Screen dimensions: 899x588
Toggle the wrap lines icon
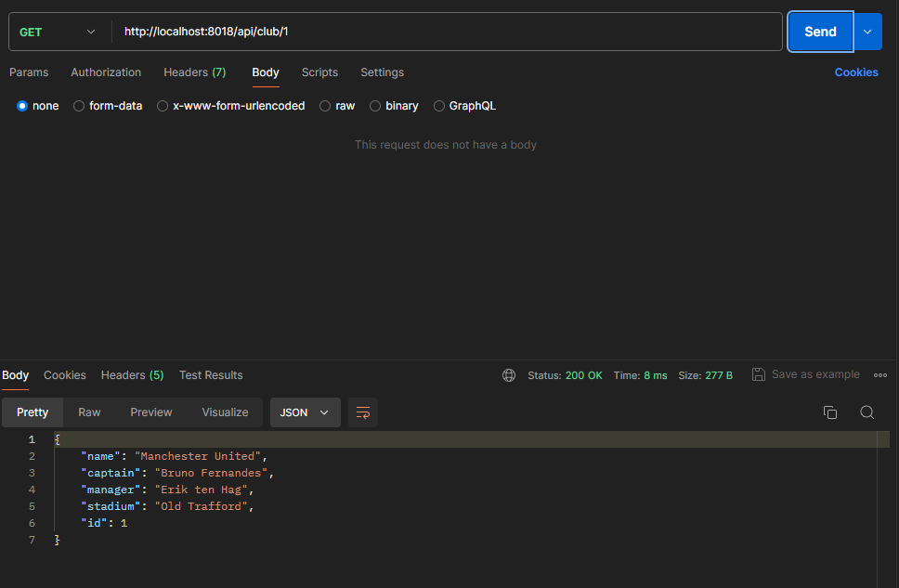click(363, 412)
